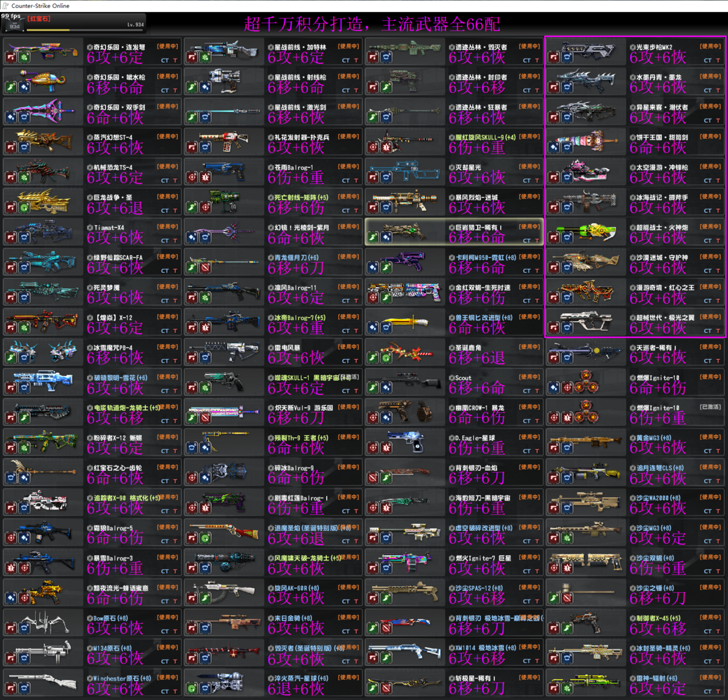Click the 99 fps counter
728x700 pixels.
(11, 15)
